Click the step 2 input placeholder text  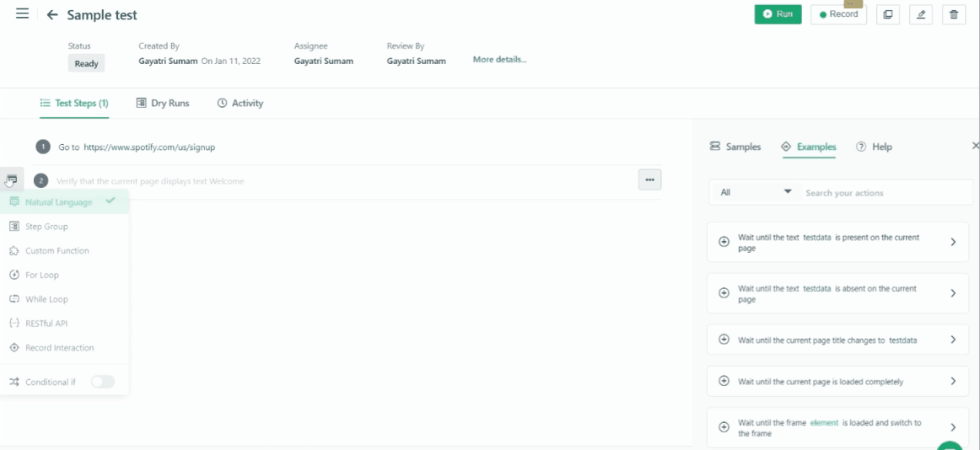(x=150, y=181)
